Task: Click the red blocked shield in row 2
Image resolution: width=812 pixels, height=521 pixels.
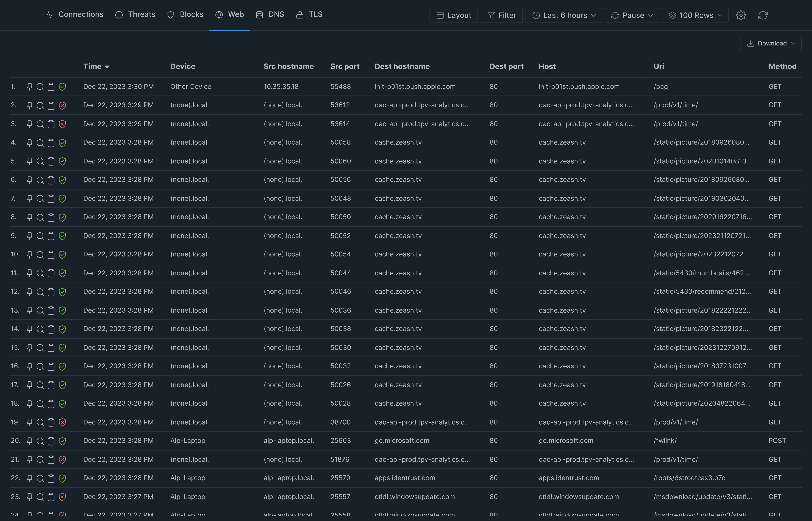Action: [x=62, y=106]
